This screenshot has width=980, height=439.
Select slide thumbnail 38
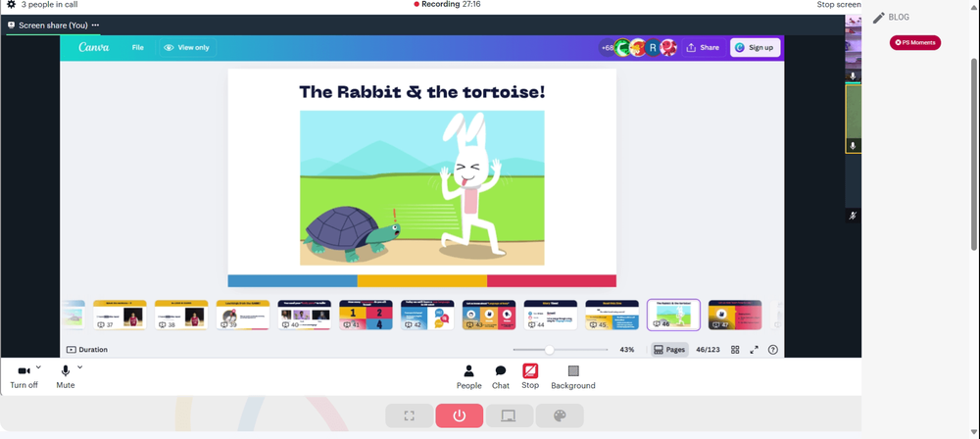coord(181,315)
